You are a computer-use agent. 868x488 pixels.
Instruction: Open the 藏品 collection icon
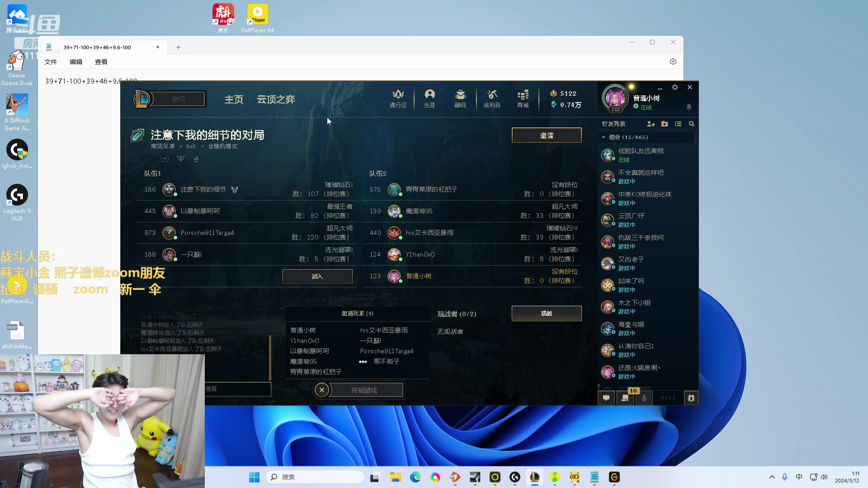pos(460,98)
